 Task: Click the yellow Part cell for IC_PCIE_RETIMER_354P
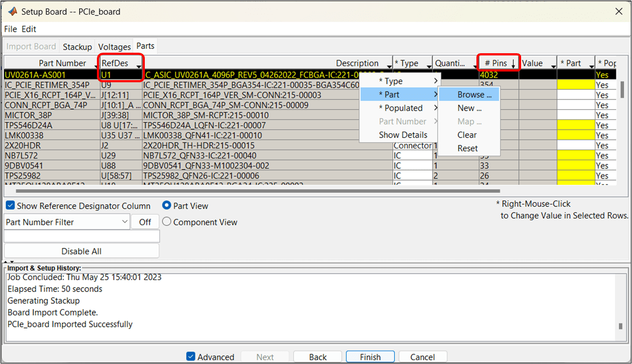pos(575,84)
